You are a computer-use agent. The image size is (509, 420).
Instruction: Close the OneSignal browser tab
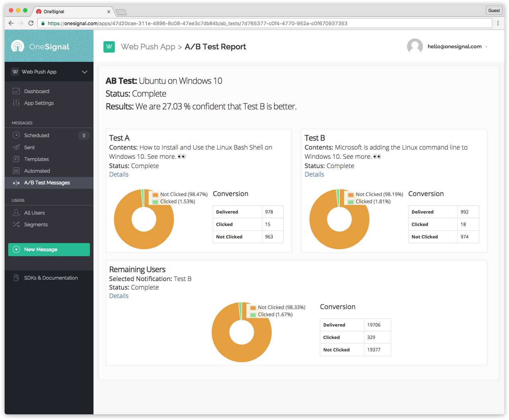(x=109, y=11)
